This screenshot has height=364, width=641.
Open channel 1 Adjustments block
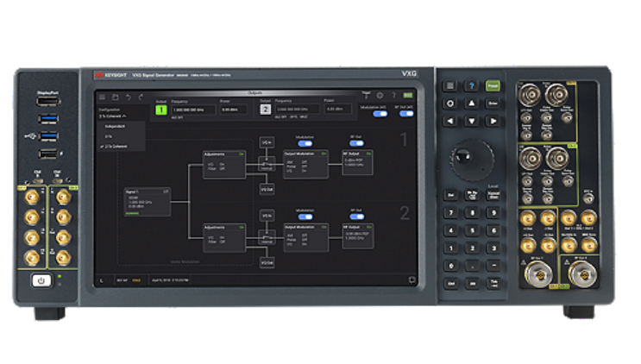(224, 165)
